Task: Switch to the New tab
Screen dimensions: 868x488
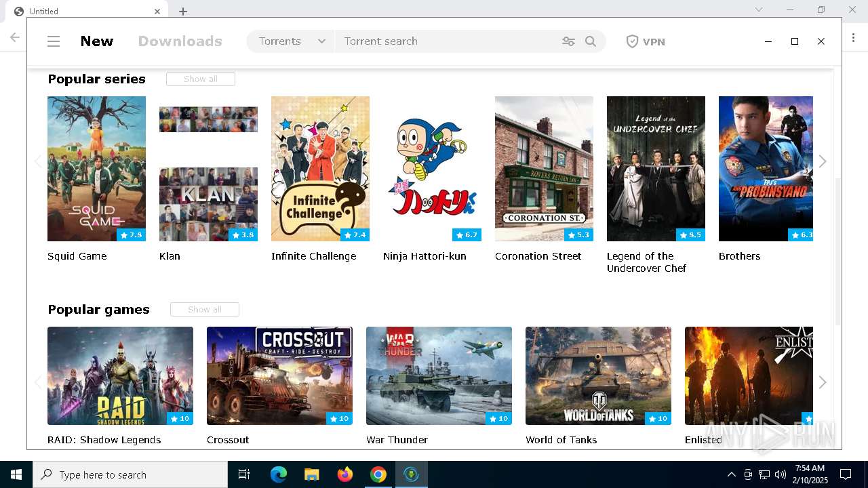Action: [x=97, y=41]
